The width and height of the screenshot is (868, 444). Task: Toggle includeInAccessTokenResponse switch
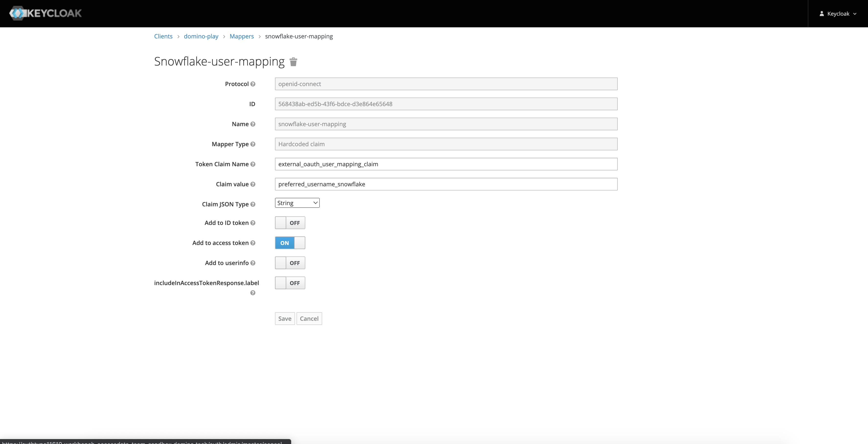(290, 283)
